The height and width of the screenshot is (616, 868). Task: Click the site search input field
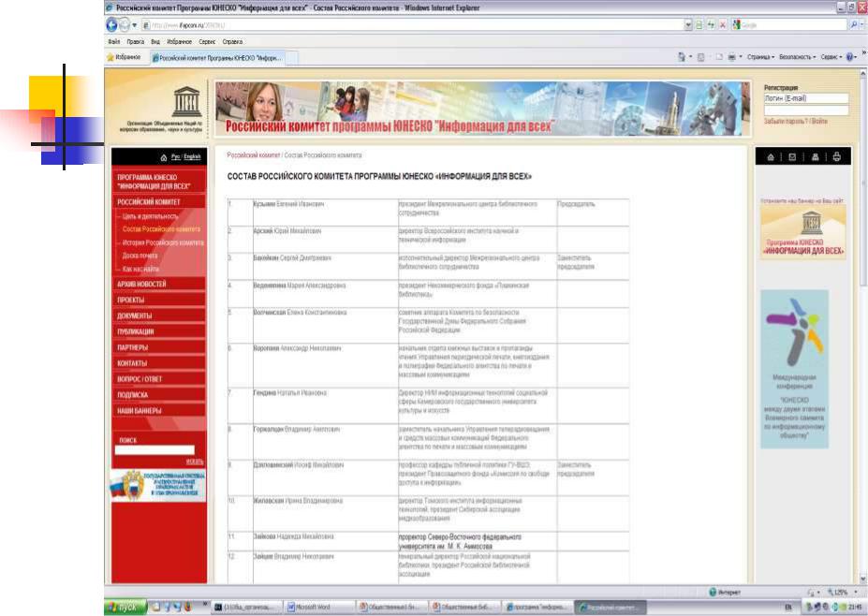tap(154, 450)
